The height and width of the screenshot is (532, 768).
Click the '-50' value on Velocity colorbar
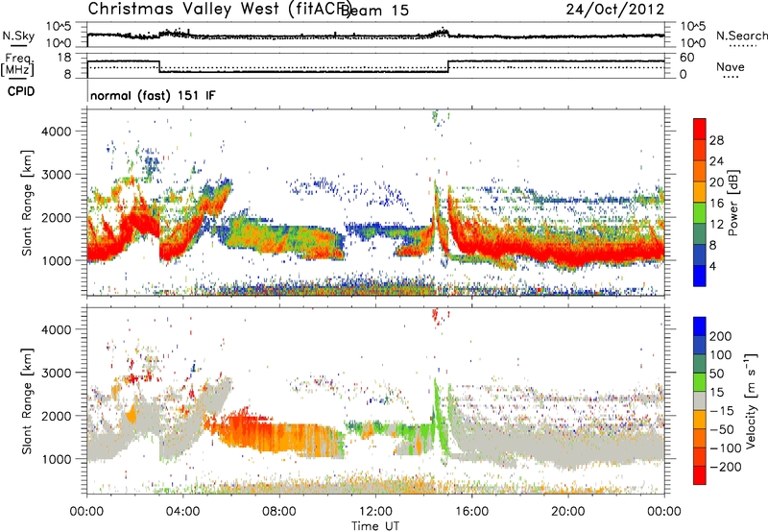(722, 429)
